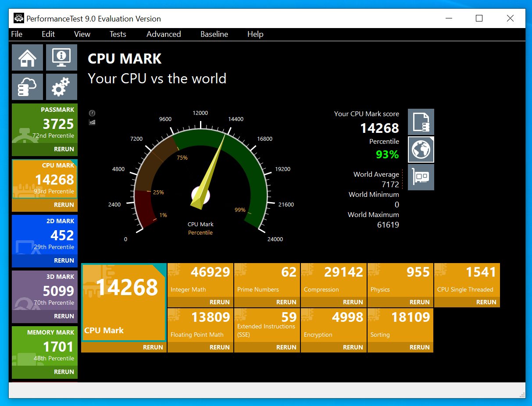Select the 3D Mark 5099 tile
The width and height of the screenshot is (532, 406).
[x=45, y=291]
